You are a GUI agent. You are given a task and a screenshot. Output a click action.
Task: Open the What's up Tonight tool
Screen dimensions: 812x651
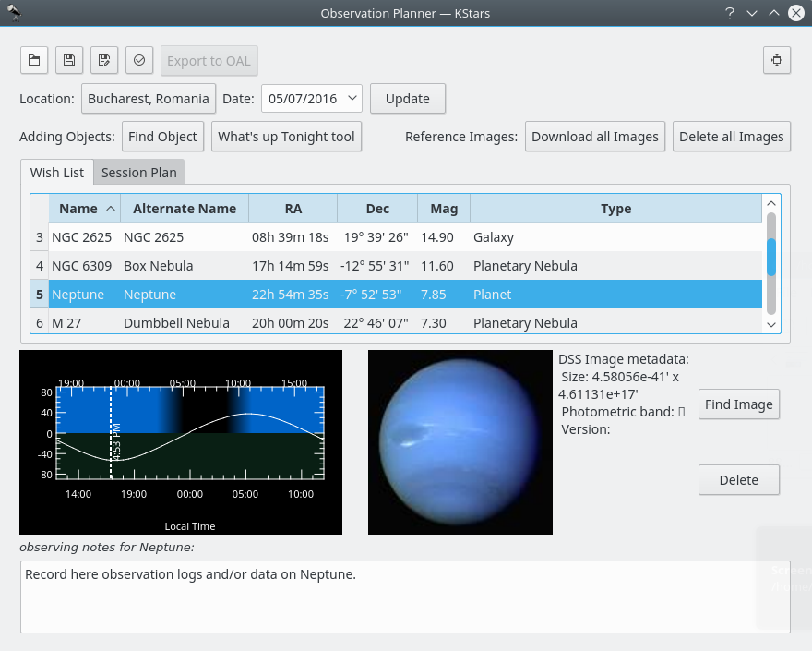[286, 137]
